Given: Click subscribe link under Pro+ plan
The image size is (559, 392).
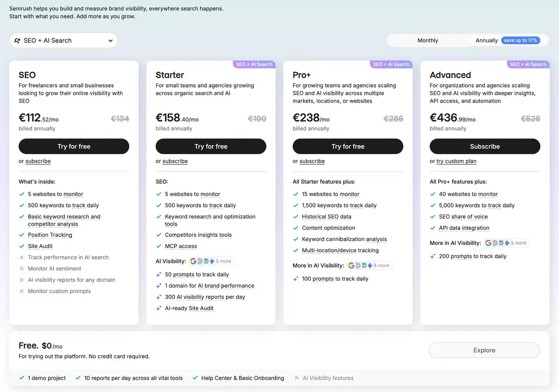Looking at the screenshot, I should [x=312, y=161].
